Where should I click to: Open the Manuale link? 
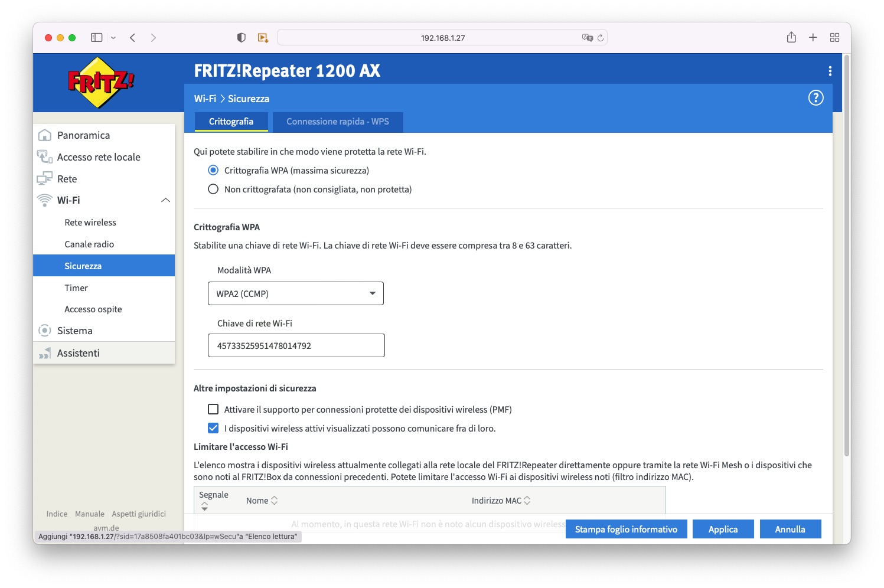tap(90, 514)
